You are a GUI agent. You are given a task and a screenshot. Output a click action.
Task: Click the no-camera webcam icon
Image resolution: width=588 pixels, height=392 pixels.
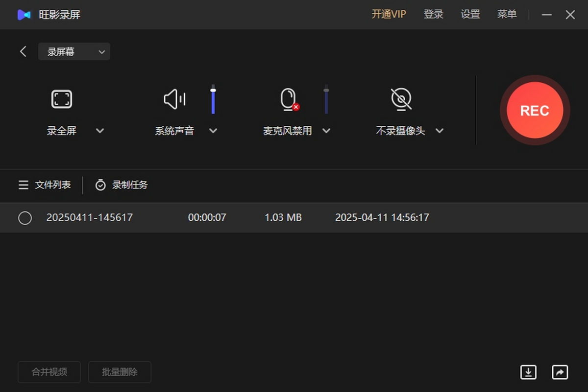point(401,99)
